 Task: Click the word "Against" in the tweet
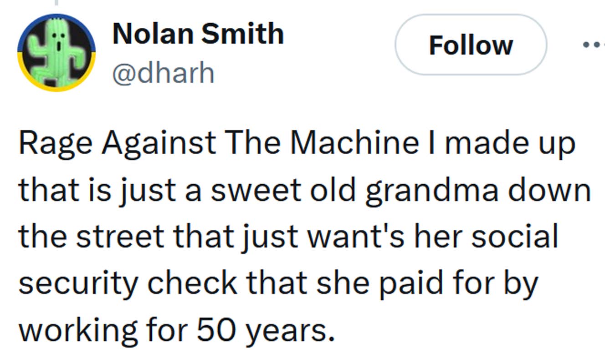coord(159,143)
